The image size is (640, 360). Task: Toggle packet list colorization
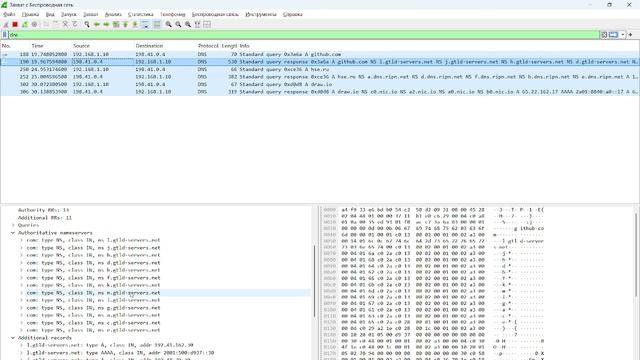point(157,24)
